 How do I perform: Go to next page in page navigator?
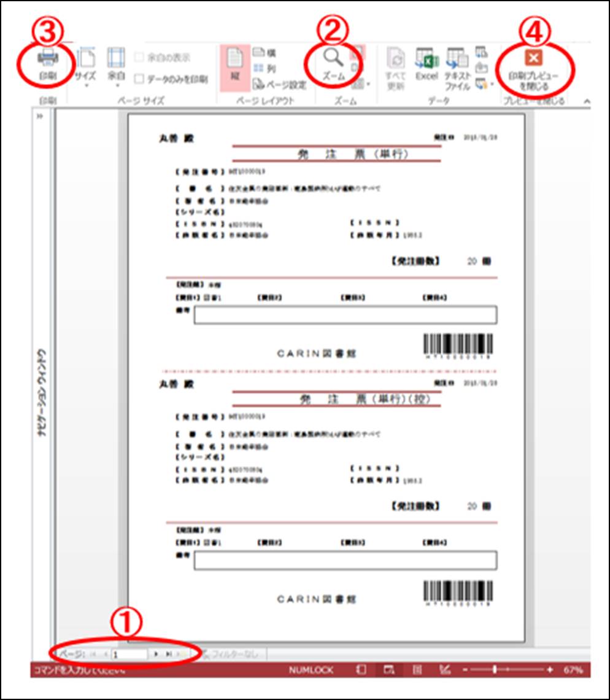[156, 655]
